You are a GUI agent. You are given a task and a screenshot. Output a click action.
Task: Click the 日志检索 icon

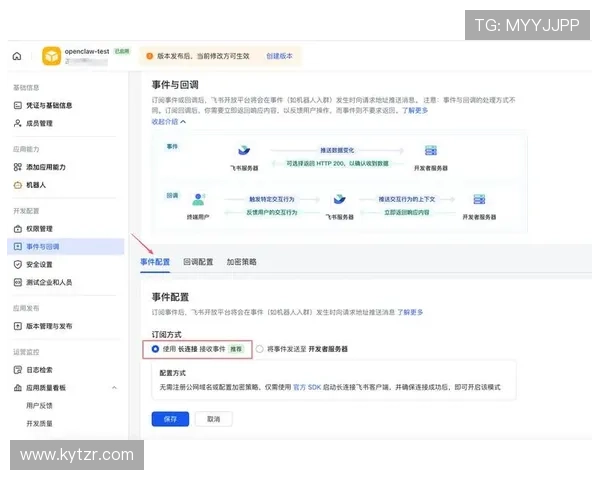point(18,370)
